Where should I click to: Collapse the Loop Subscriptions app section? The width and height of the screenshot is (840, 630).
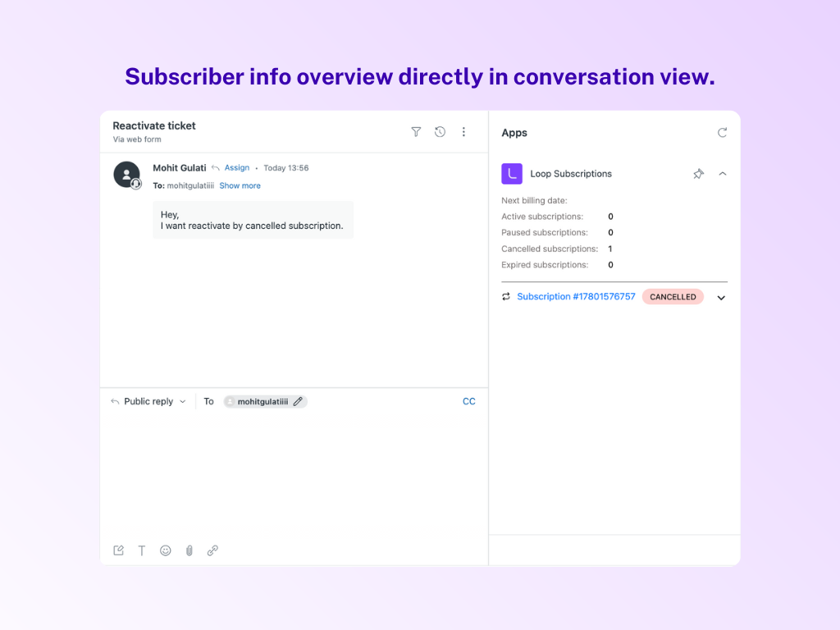pos(722,174)
